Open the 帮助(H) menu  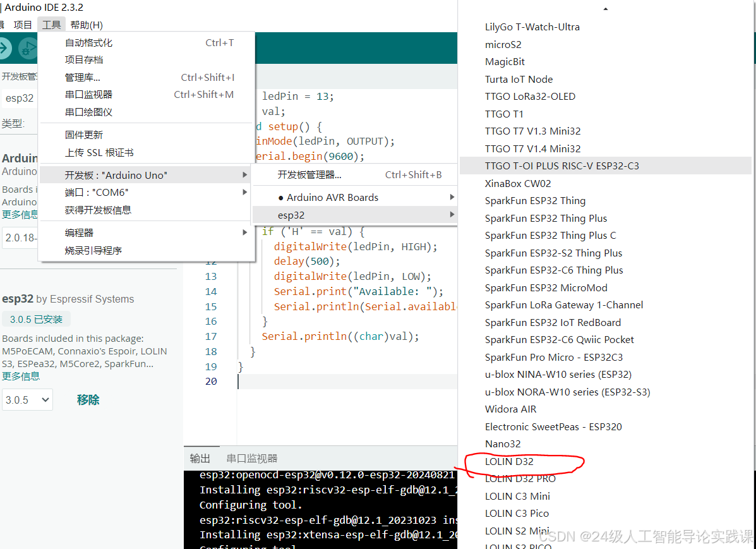(x=87, y=25)
